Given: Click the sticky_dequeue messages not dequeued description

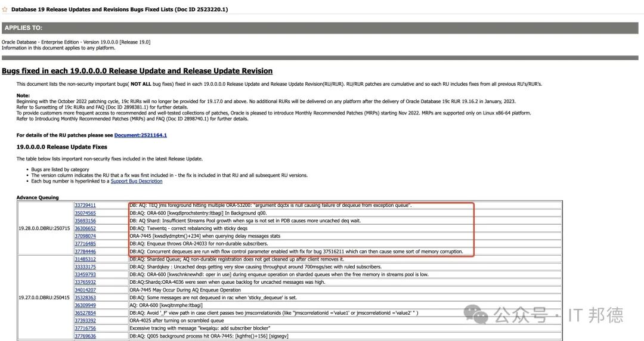Looking at the screenshot, I should pos(213,297).
